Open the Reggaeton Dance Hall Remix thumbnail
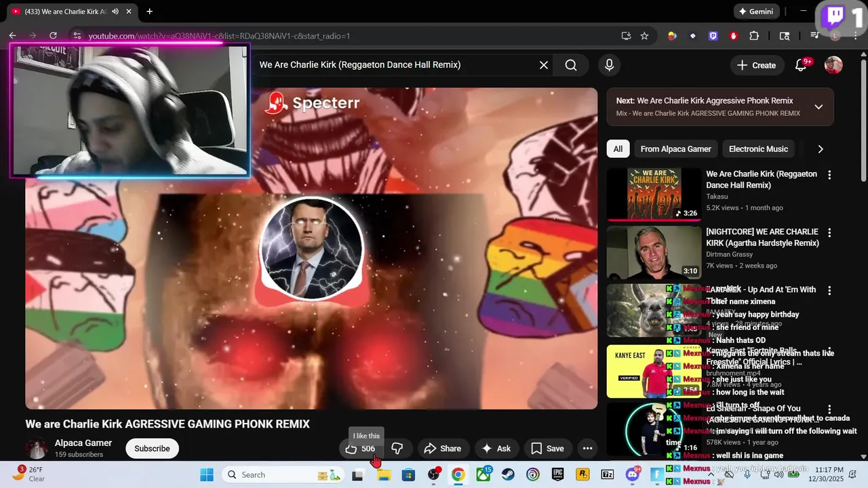Image resolution: width=868 pixels, height=488 pixels. coord(654,194)
